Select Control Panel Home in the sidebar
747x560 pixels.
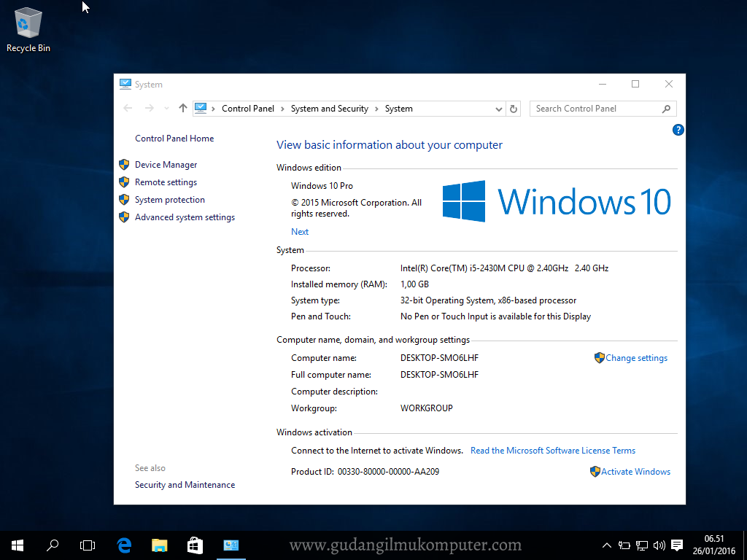click(174, 138)
